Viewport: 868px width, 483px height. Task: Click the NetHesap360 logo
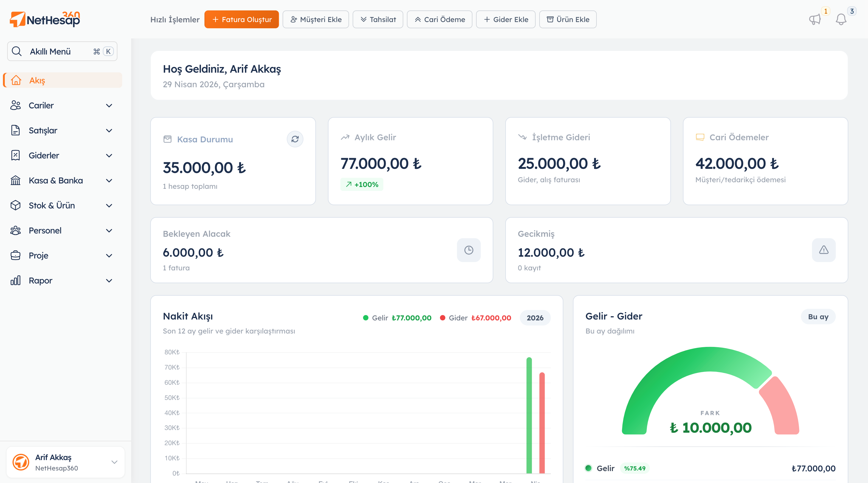click(45, 19)
